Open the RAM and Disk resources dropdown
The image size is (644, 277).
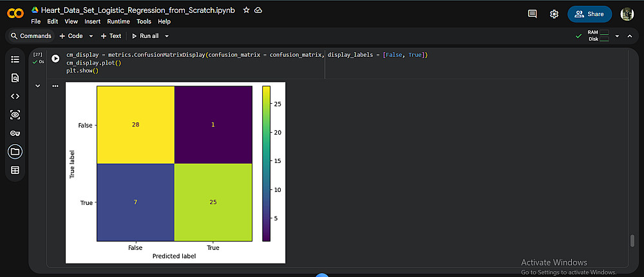(617, 36)
